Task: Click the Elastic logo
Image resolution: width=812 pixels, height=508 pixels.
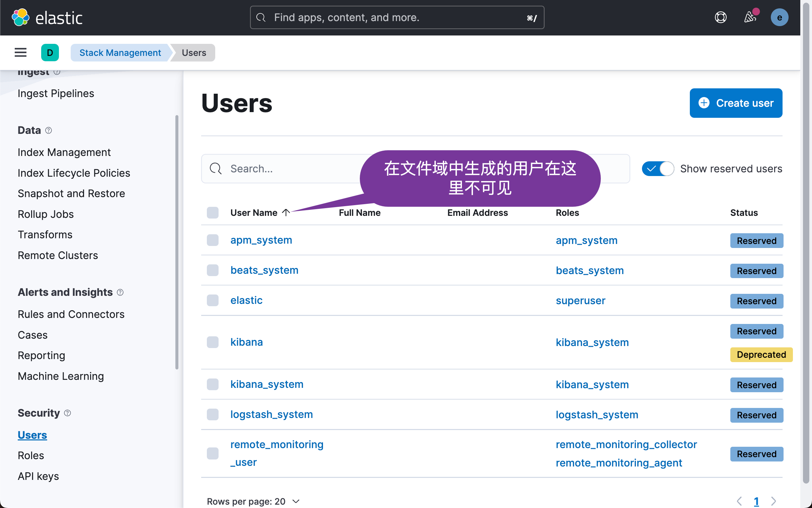Action: 47,17
